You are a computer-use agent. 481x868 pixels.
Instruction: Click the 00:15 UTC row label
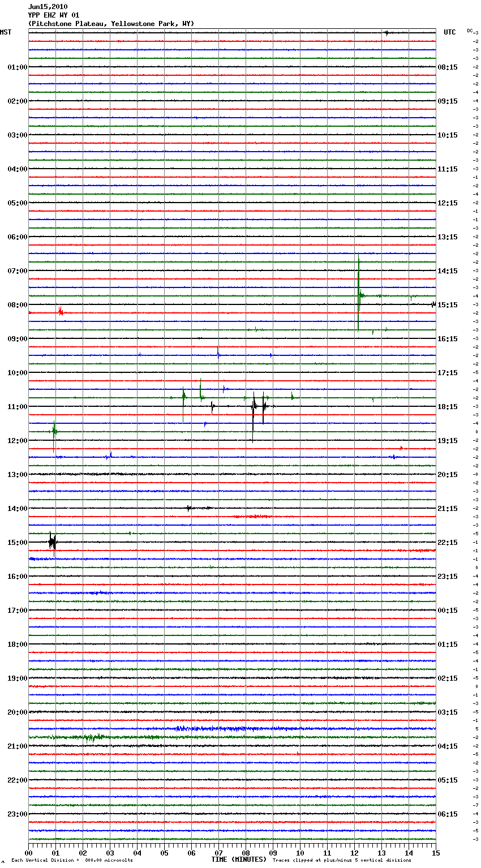(448, 611)
